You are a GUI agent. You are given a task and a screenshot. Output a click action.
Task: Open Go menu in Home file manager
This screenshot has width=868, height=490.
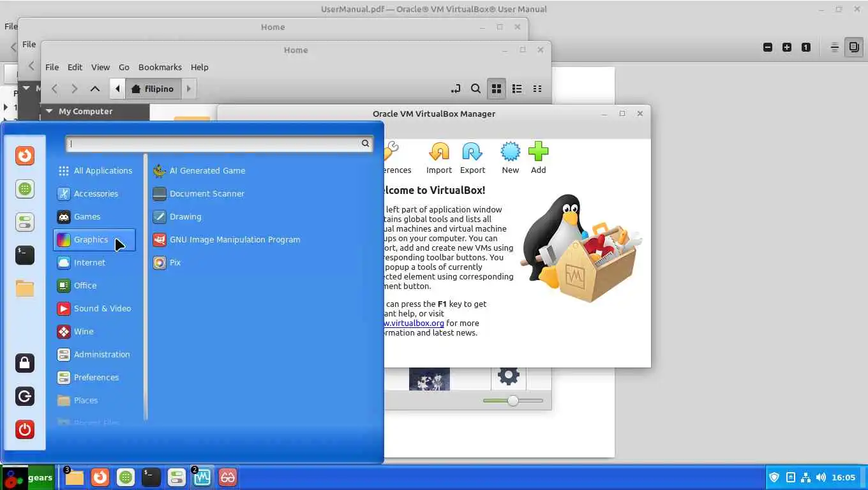point(124,67)
